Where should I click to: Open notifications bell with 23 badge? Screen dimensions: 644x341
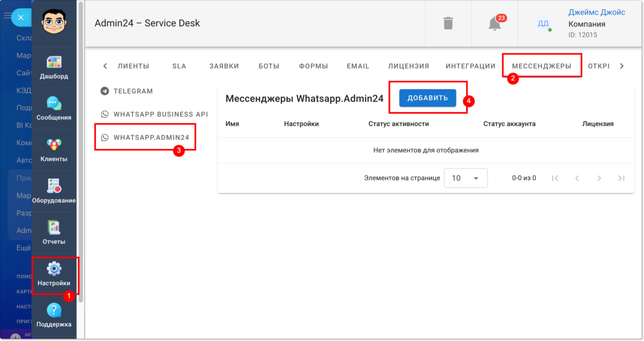495,24
